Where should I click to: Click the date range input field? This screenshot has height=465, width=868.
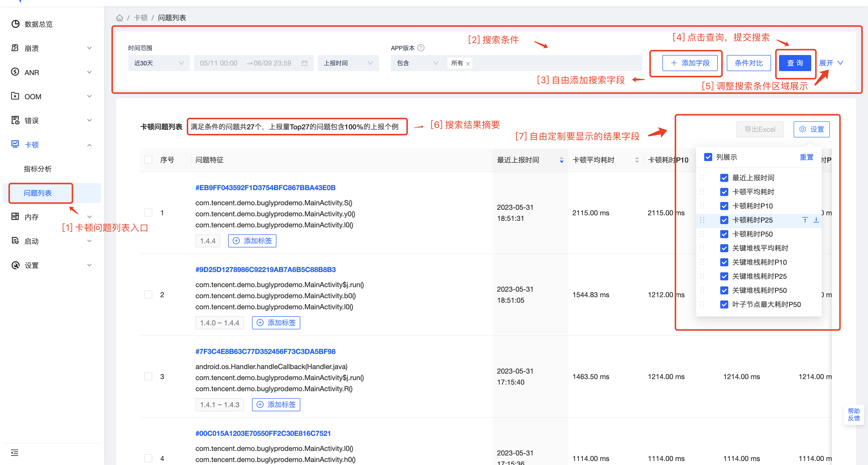pos(254,63)
